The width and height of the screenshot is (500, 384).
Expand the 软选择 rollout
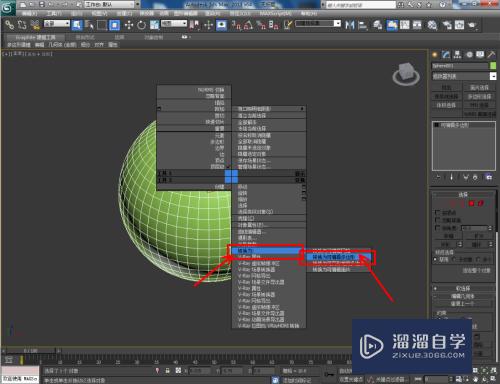click(x=464, y=288)
